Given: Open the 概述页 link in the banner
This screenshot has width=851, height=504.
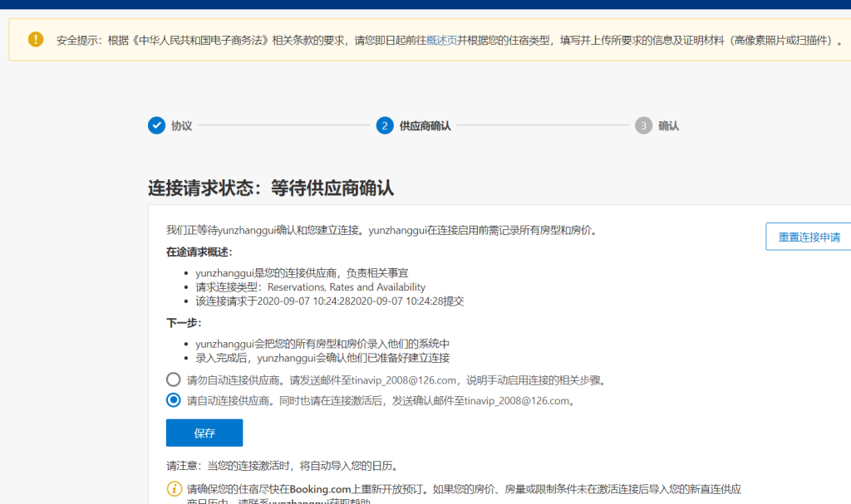Looking at the screenshot, I should coord(442,40).
